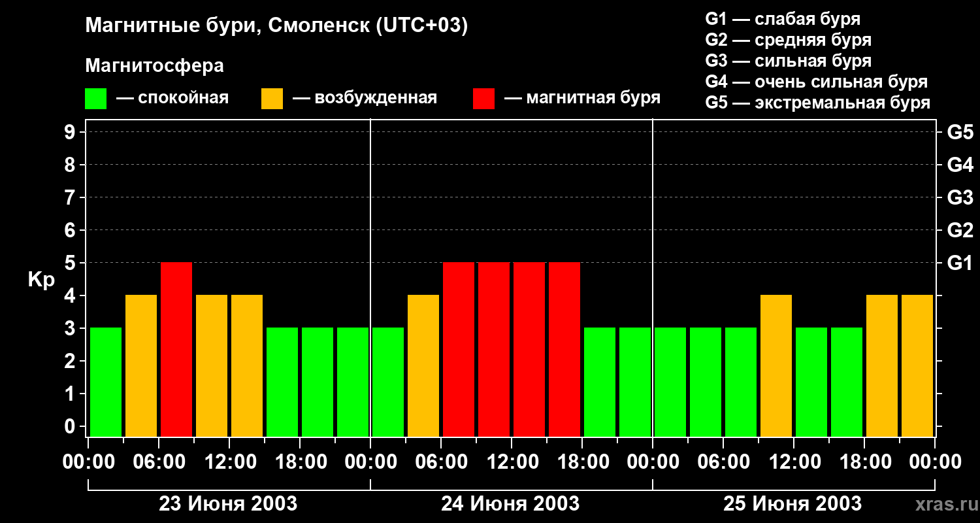The width and height of the screenshot is (980, 523).
Task: Select the green bar 18:00–21:00 on 23 Июня
Action: [318, 382]
